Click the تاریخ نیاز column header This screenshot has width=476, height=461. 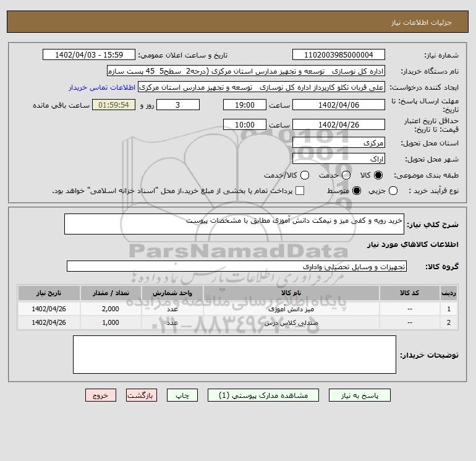(49, 293)
